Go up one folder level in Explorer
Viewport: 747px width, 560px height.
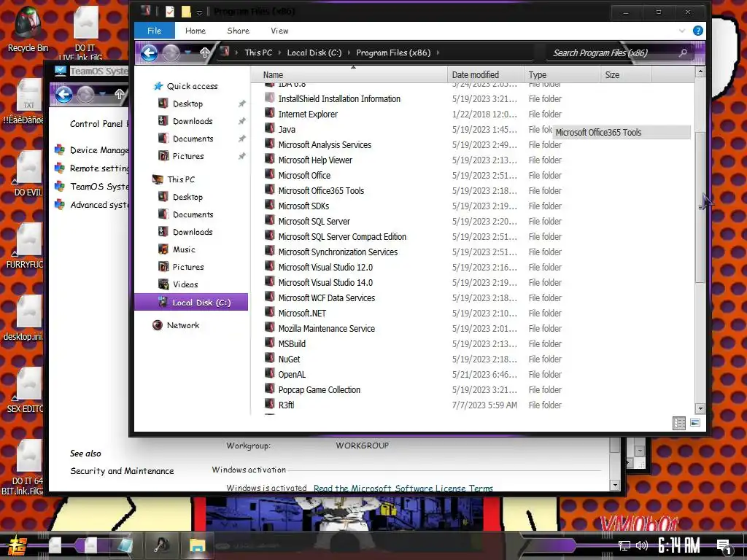click(x=204, y=52)
